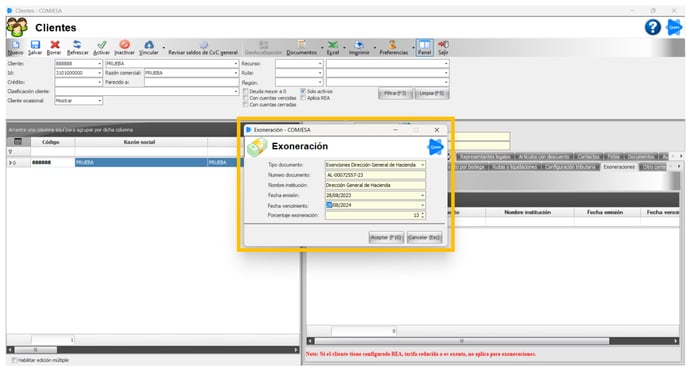Click Revisar saldos de CxC general
This screenshot has width=688, height=369.
203,48
